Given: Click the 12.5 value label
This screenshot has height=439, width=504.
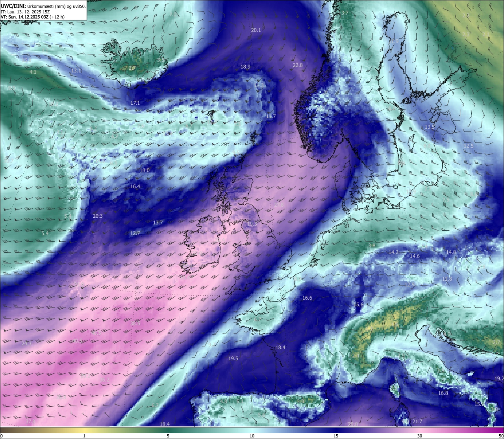Looking at the screenshot, I should [469, 146].
